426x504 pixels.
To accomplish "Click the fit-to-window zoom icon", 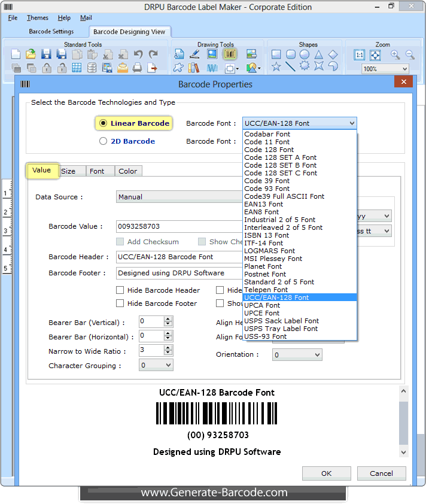I will tap(375, 55).
